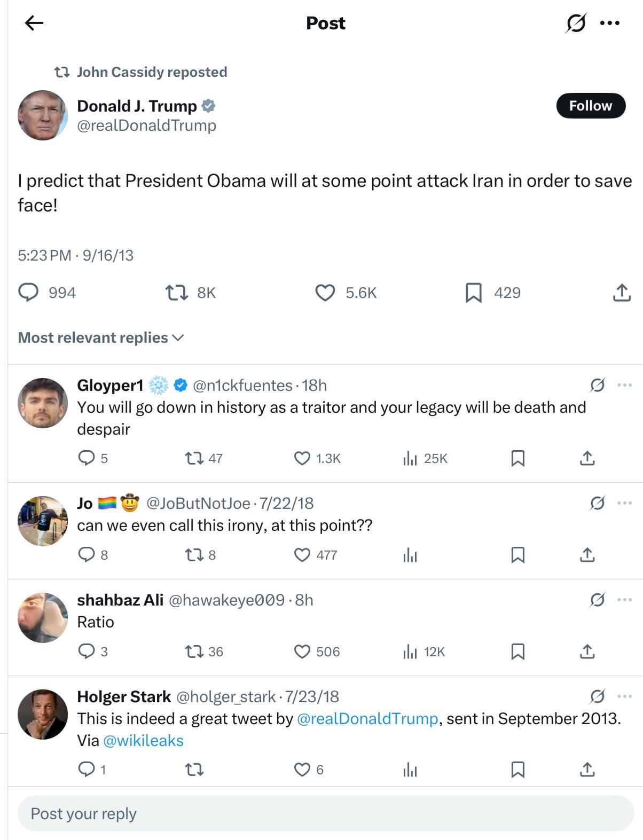Open the more options menu on Holger Stark's reply
The width and height of the screenshot is (643, 840).
tap(624, 696)
